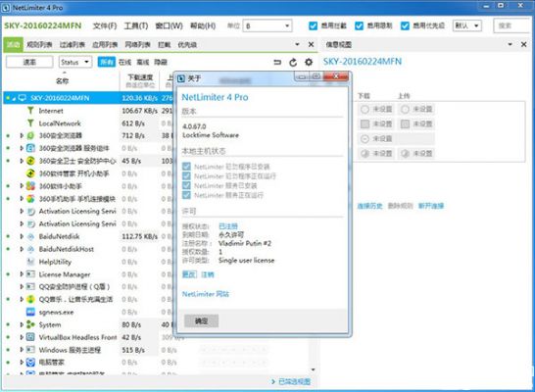Toggle the second checkbox 启用限制 in top bar

click(x=359, y=25)
